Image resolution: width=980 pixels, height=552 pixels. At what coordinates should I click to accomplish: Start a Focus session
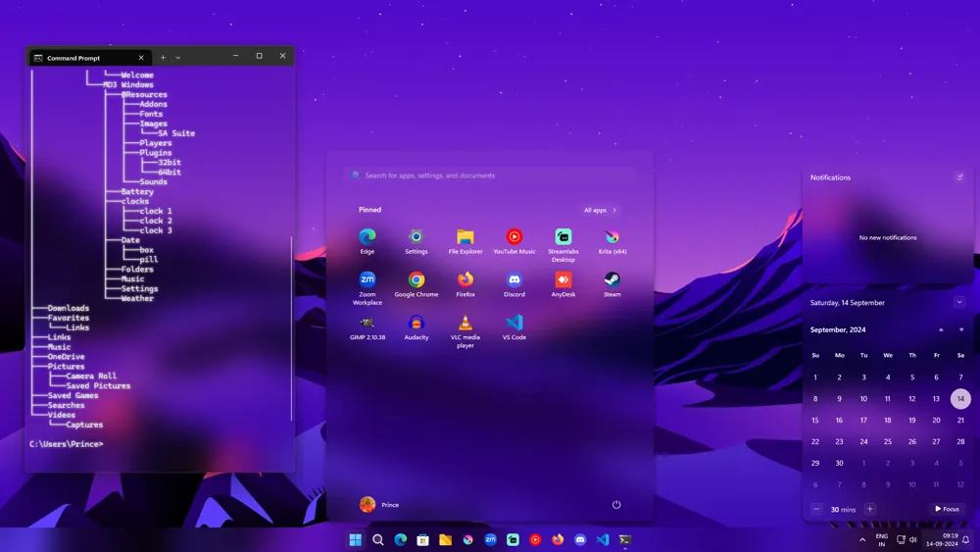[948, 509]
